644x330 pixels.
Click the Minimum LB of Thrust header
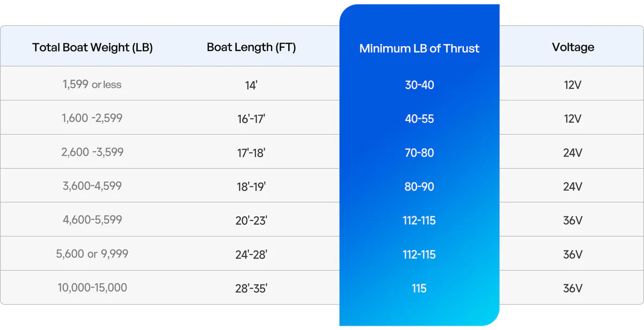click(419, 48)
